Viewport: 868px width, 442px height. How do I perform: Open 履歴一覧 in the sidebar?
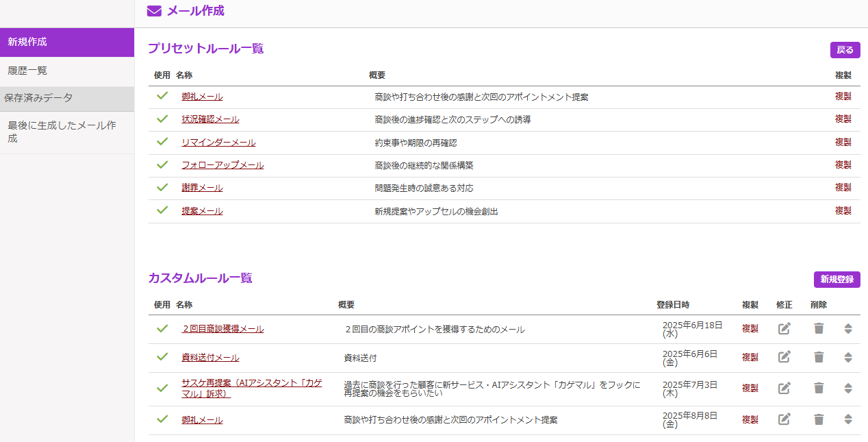coord(27,71)
